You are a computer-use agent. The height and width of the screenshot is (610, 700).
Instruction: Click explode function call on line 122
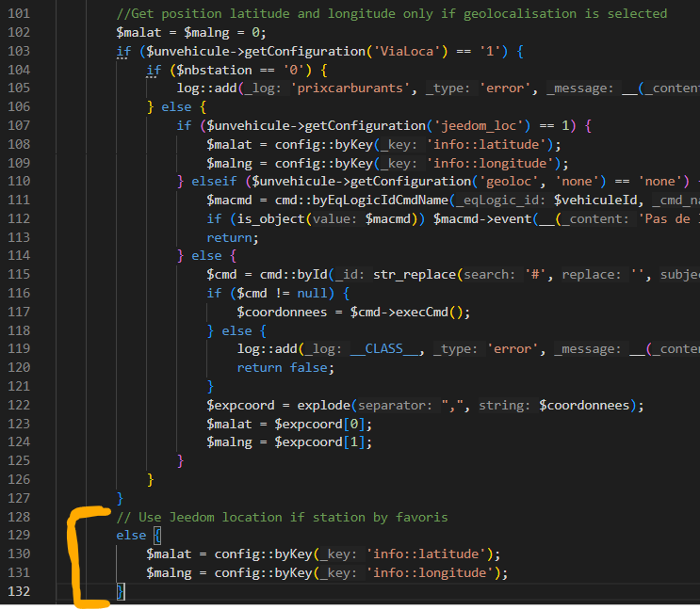click(x=324, y=406)
